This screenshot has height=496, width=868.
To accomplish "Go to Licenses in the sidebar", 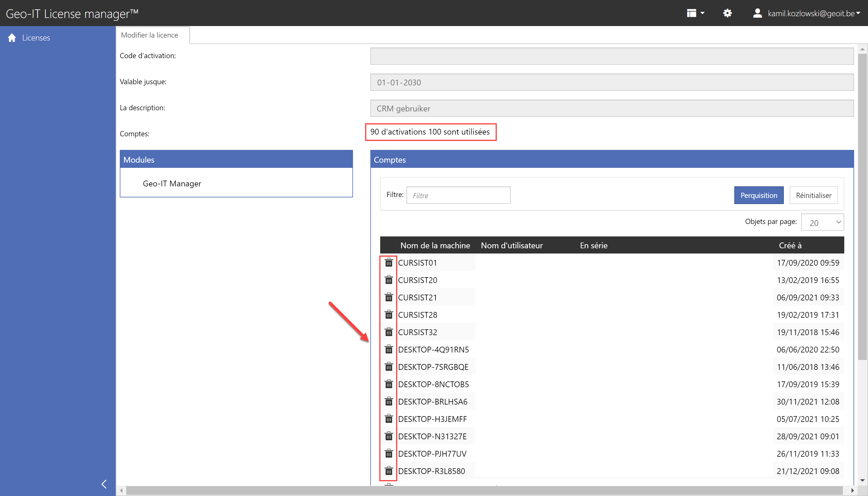I will [36, 38].
